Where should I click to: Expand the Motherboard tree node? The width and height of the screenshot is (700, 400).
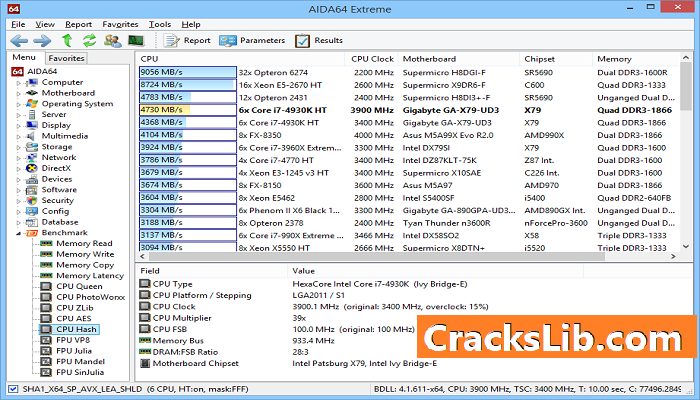(x=19, y=93)
